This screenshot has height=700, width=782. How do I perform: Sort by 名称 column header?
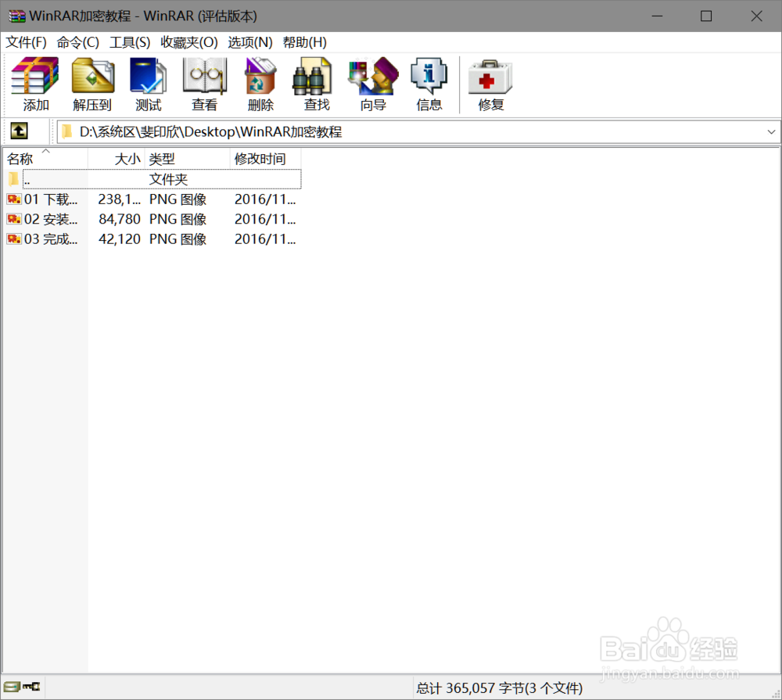[x=45, y=159]
